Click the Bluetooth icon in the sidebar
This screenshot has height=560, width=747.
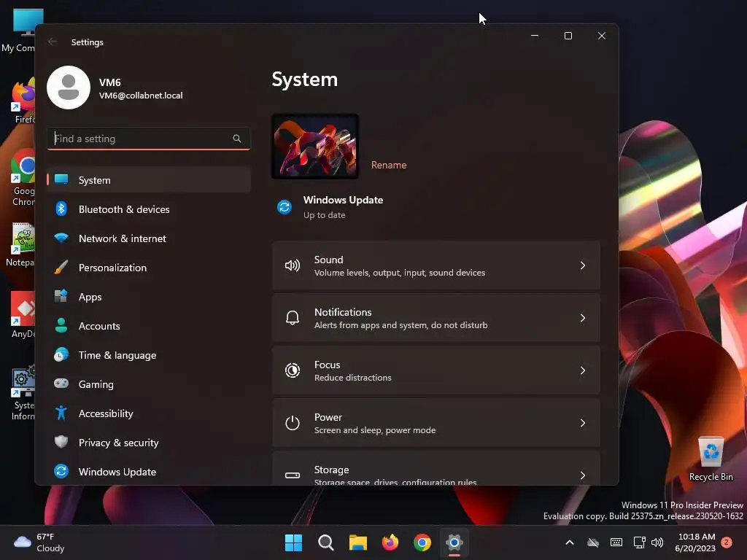pos(61,209)
